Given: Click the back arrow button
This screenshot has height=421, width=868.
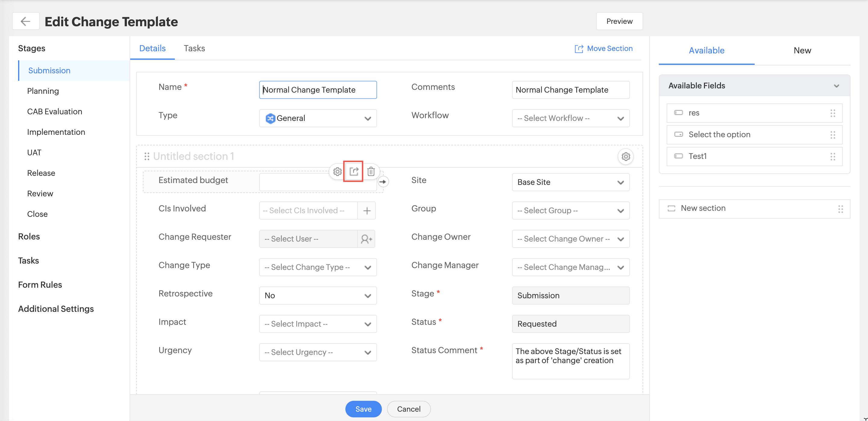Looking at the screenshot, I should coord(26,21).
